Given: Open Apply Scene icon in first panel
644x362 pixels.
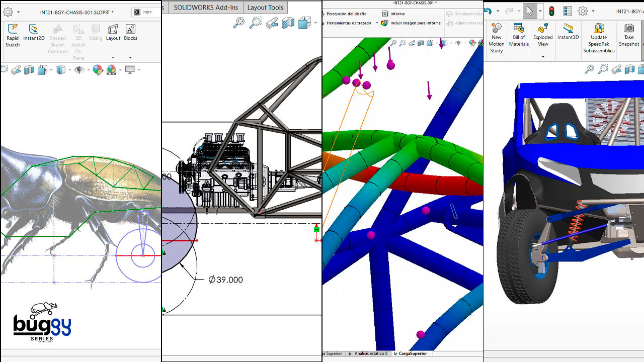Looking at the screenshot, I should click(x=111, y=70).
